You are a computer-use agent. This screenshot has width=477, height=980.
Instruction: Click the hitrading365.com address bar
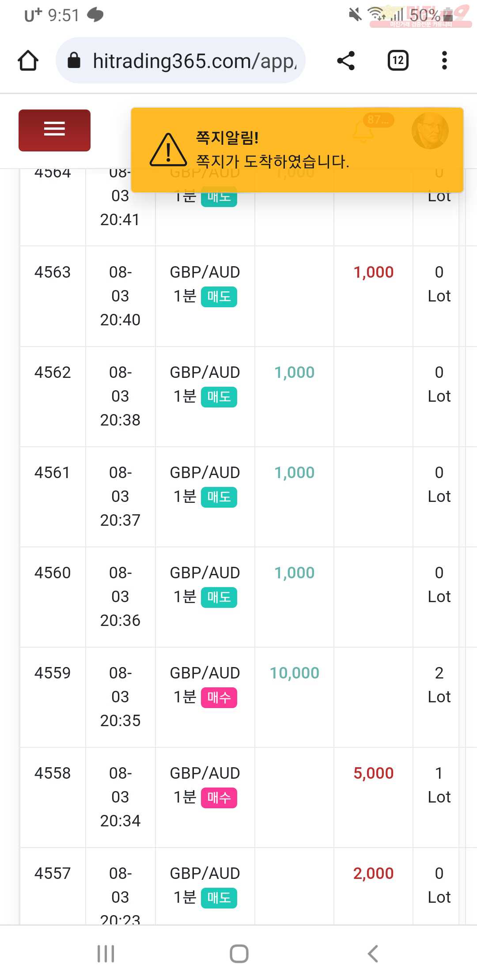[181, 60]
